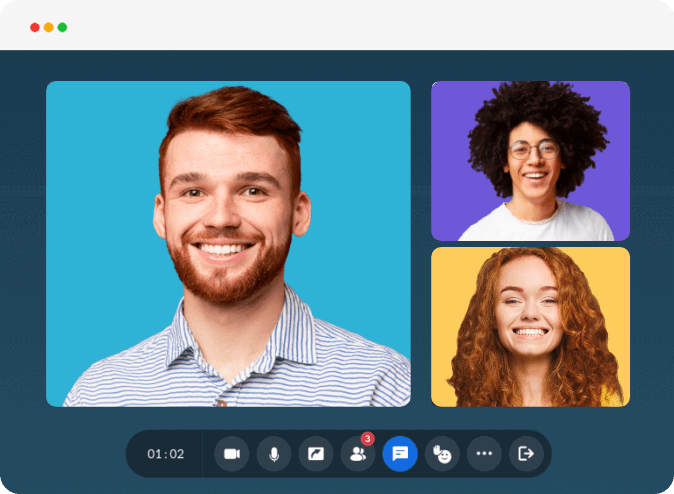This screenshot has width=674, height=494.
Task: Mute the microphone
Action: [274, 454]
